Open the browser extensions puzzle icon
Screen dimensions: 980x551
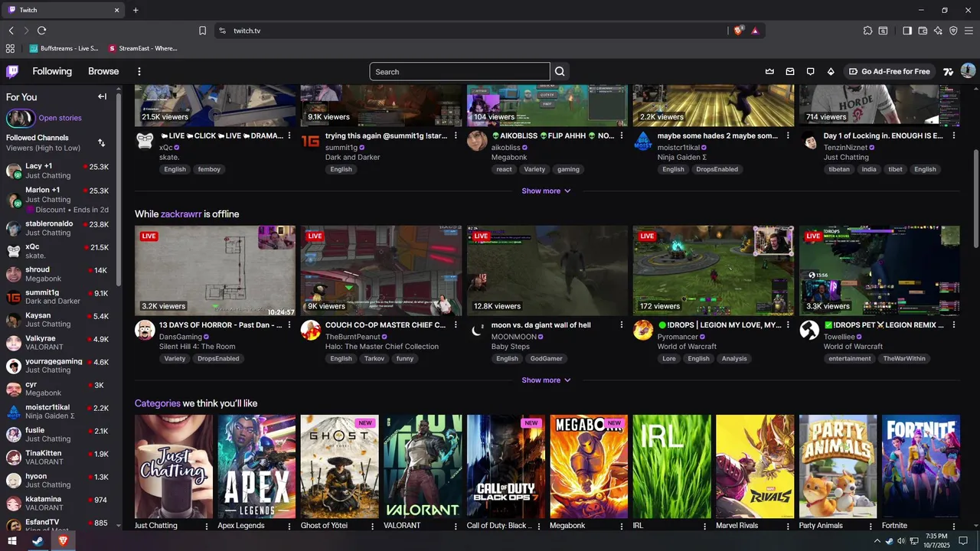pyautogui.click(x=867, y=31)
